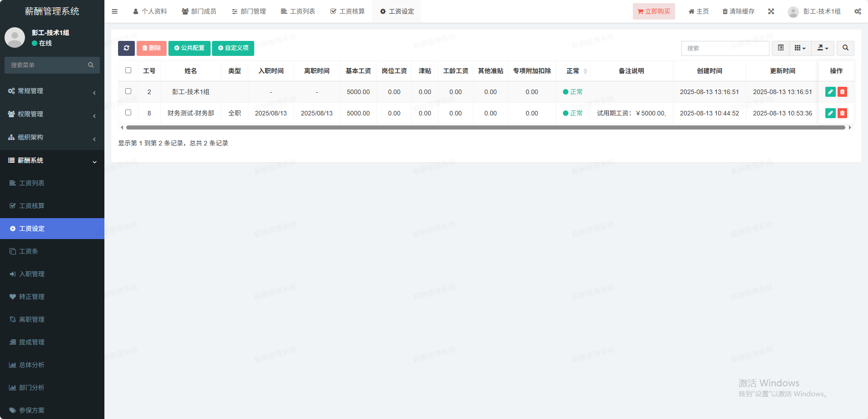Click the fullscreen expand icon

(x=771, y=11)
